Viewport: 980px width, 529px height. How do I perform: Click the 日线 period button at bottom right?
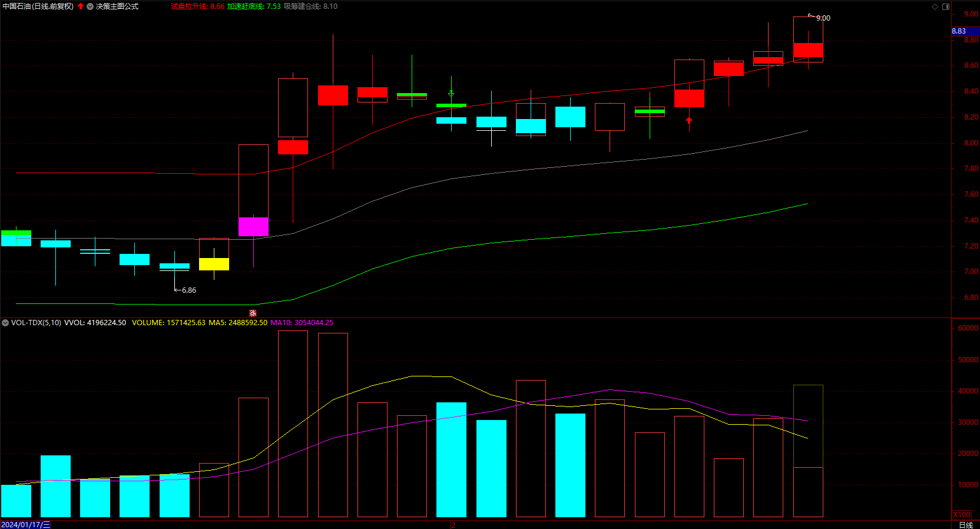click(x=966, y=525)
